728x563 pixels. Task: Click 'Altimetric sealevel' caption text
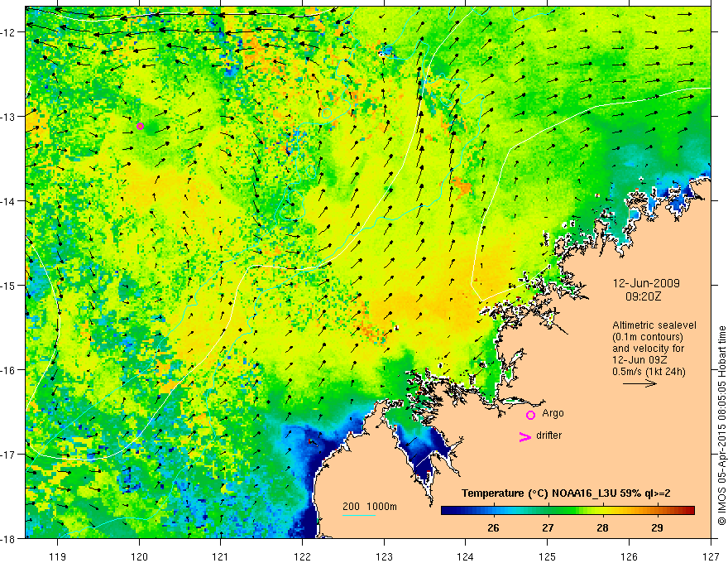(654, 325)
